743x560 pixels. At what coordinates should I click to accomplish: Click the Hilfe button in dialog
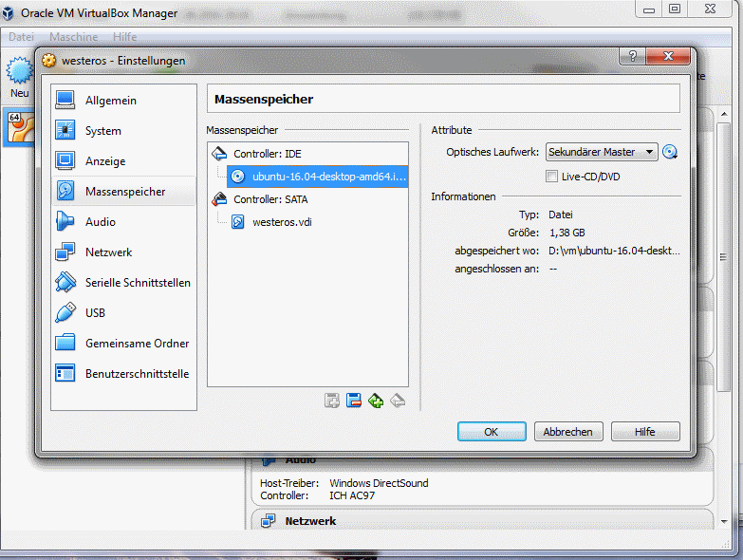click(x=645, y=432)
